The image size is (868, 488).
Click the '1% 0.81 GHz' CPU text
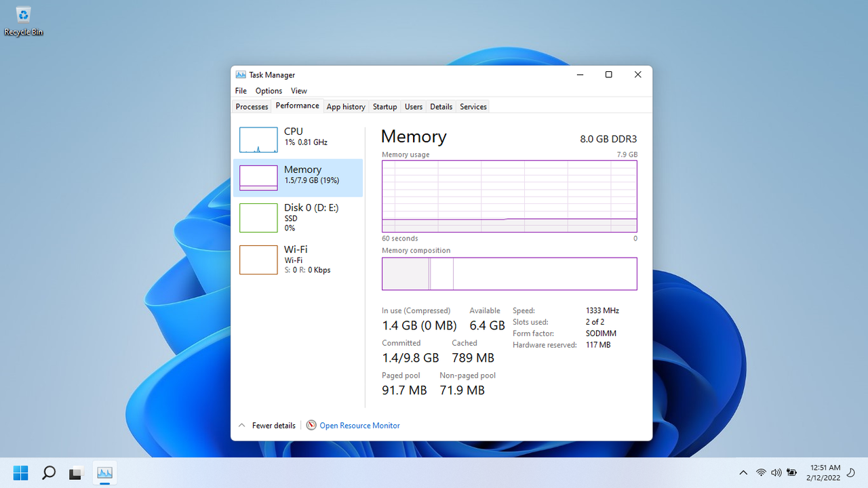[x=306, y=142]
